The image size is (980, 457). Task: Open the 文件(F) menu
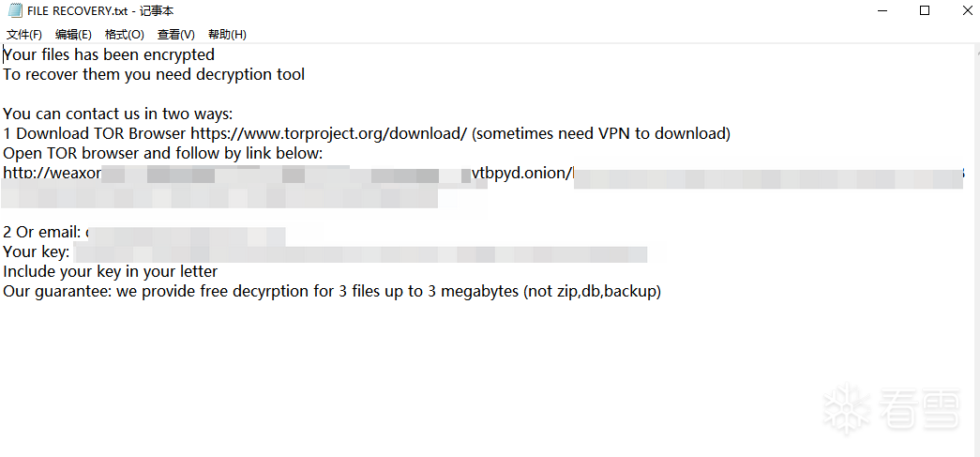23,35
